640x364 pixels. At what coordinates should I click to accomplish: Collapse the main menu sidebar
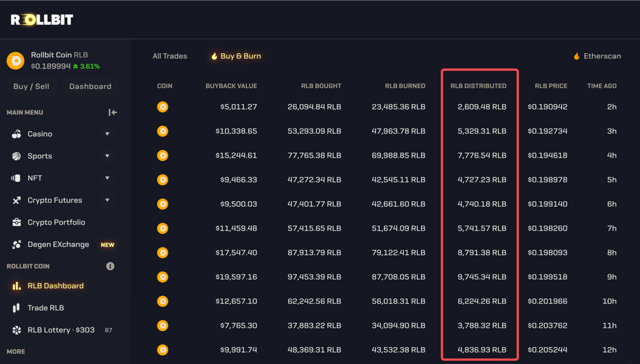[113, 112]
